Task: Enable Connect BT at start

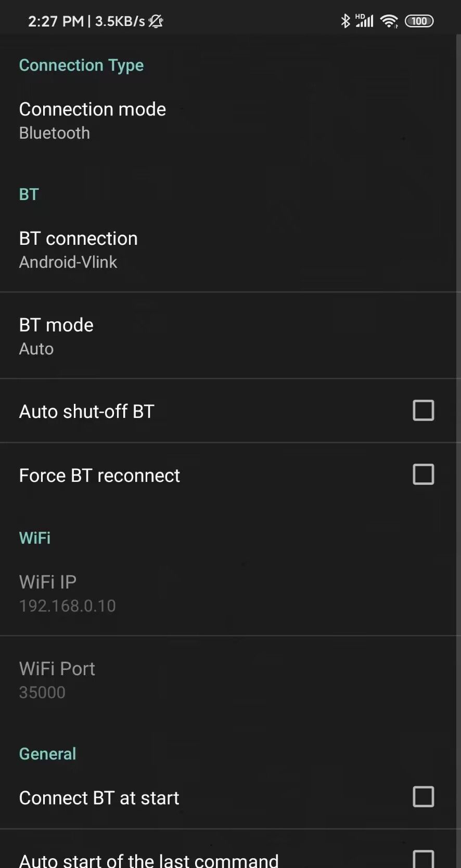Action: pyautogui.click(x=424, y=797)
